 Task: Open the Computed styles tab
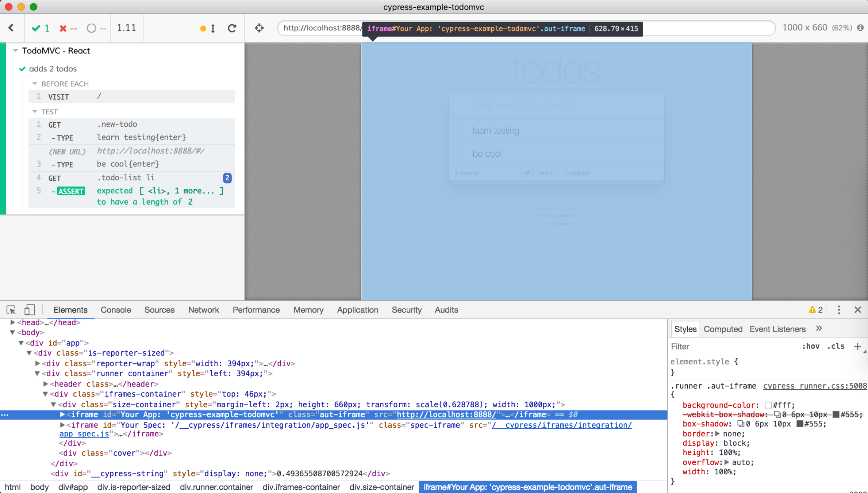(723, 329)
